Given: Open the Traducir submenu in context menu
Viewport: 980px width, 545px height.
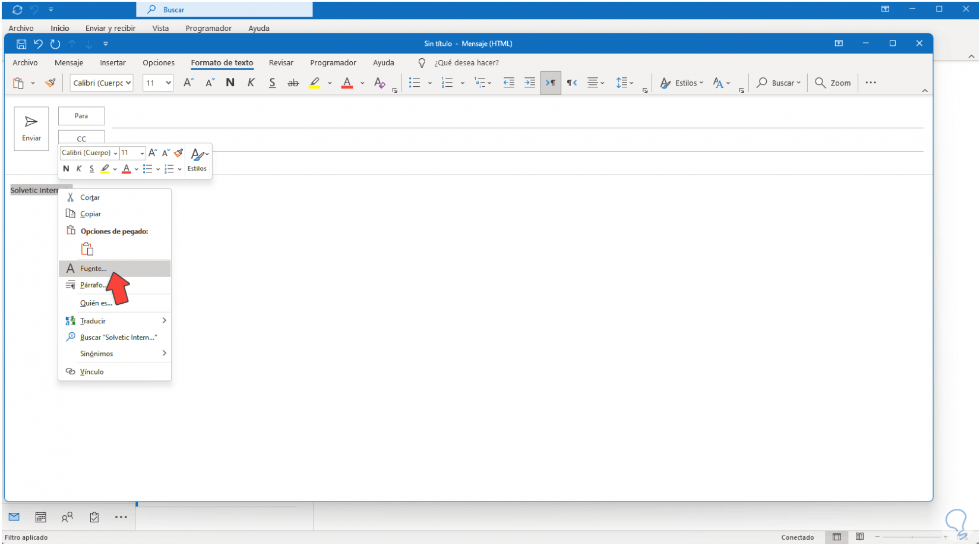Looking at the screenshot, I should click(x=115, y=321).
